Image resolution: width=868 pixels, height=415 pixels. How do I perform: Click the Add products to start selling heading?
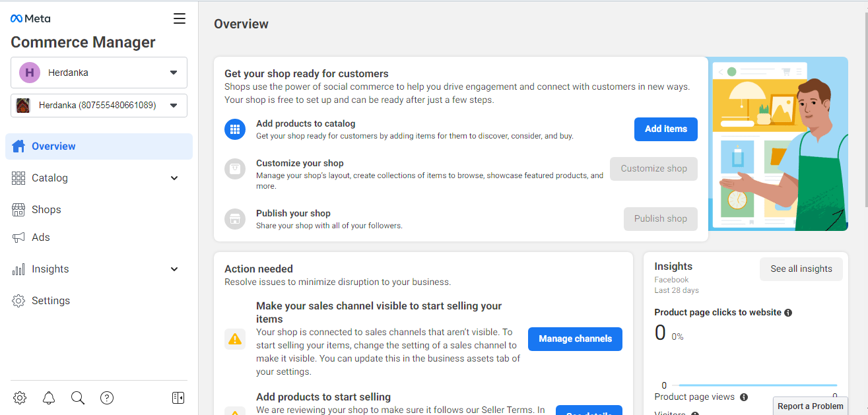323,397
